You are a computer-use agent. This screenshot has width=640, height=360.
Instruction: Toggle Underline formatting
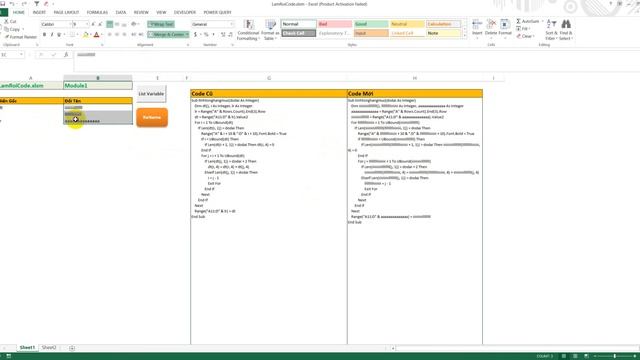click(59, 35)
